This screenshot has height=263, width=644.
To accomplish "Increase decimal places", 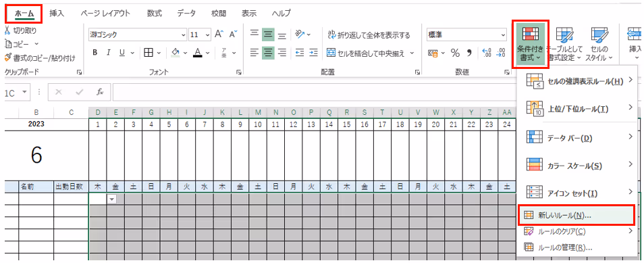I will click(x=487, y=53).
